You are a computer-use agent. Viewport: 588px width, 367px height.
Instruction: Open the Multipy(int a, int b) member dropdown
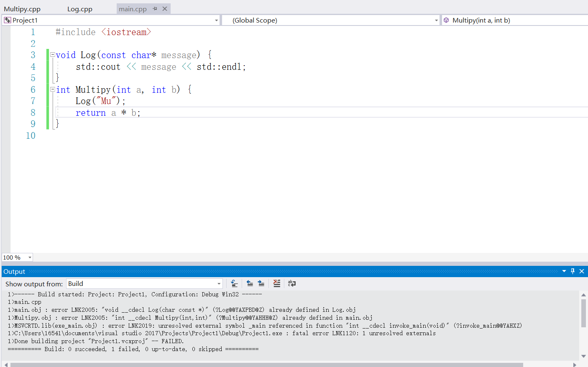515,20
